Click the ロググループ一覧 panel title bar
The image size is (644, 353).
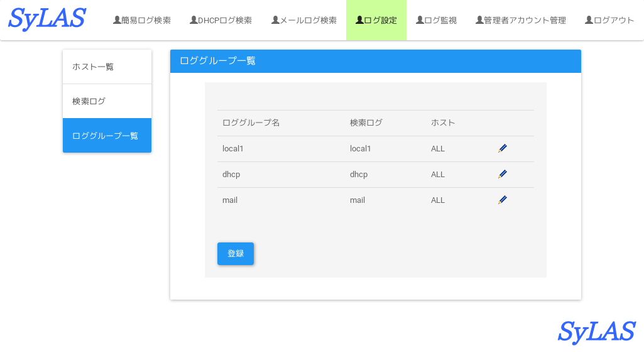[375, 61]
